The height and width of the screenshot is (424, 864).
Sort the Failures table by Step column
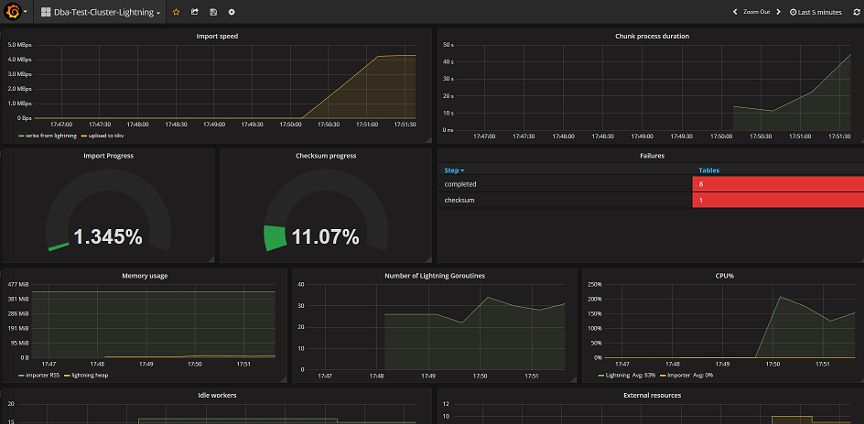(x=454, y=170)
